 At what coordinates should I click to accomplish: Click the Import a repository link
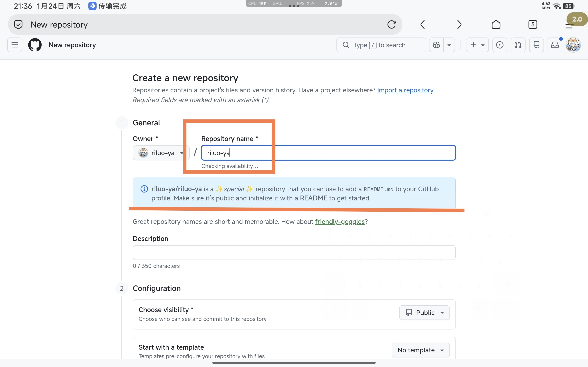tap(405, 90)
